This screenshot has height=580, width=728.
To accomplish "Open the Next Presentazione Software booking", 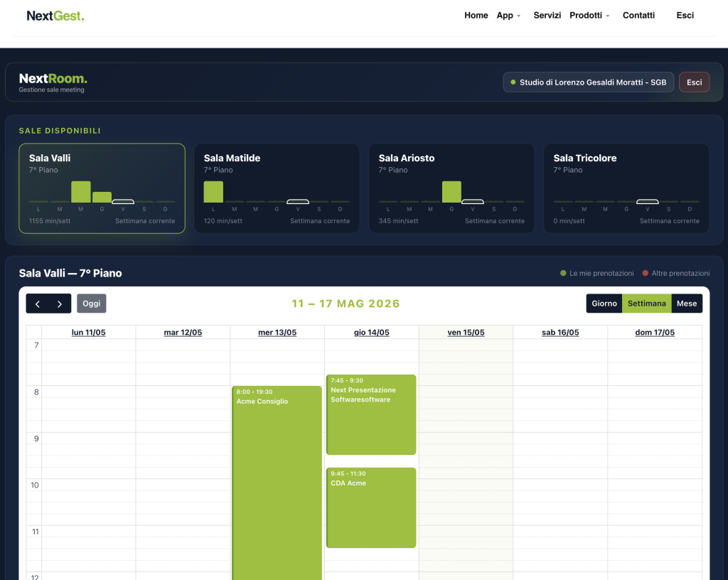I will tap(371, 414).
